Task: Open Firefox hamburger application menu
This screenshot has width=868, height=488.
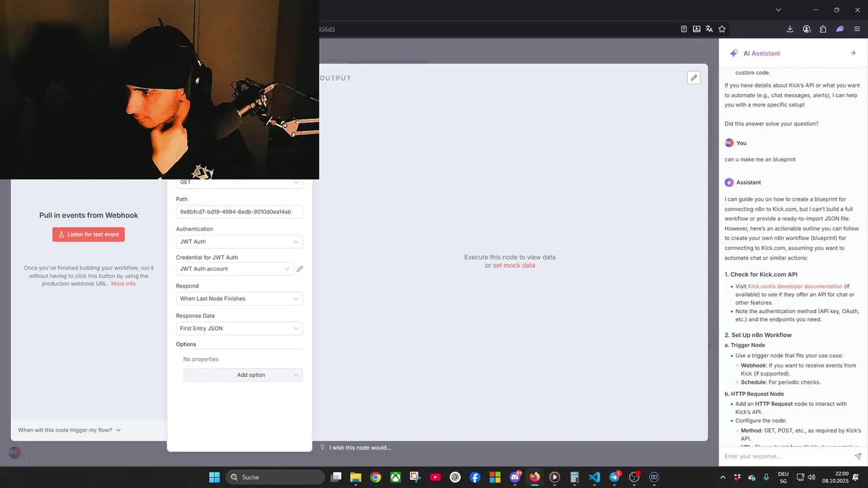Action: pos(857,29)
